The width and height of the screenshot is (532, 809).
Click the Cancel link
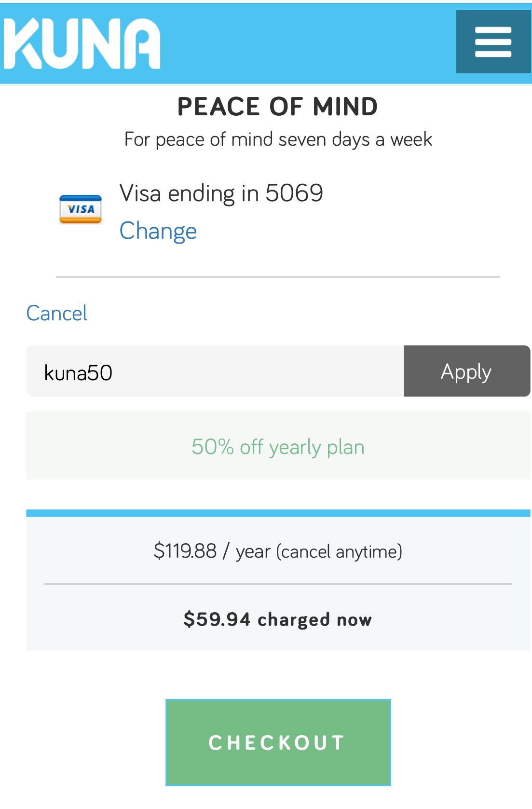click(x=57, y=314)
